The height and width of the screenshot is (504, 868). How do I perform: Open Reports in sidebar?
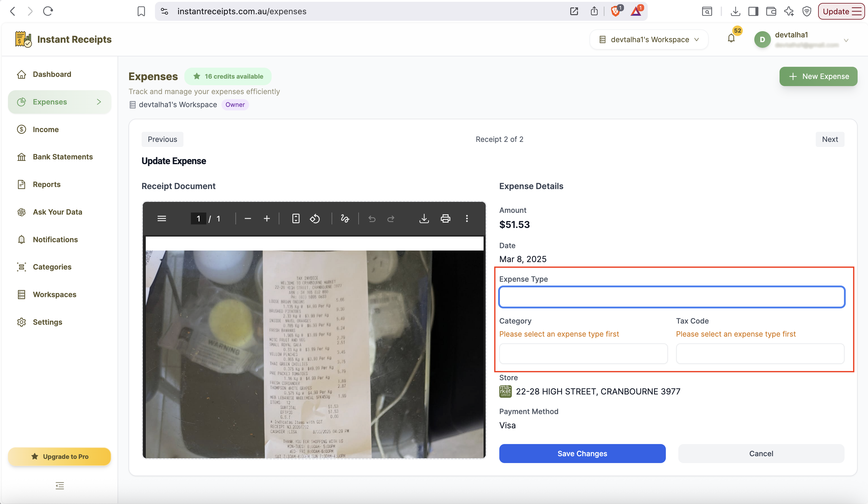[47, 184]
